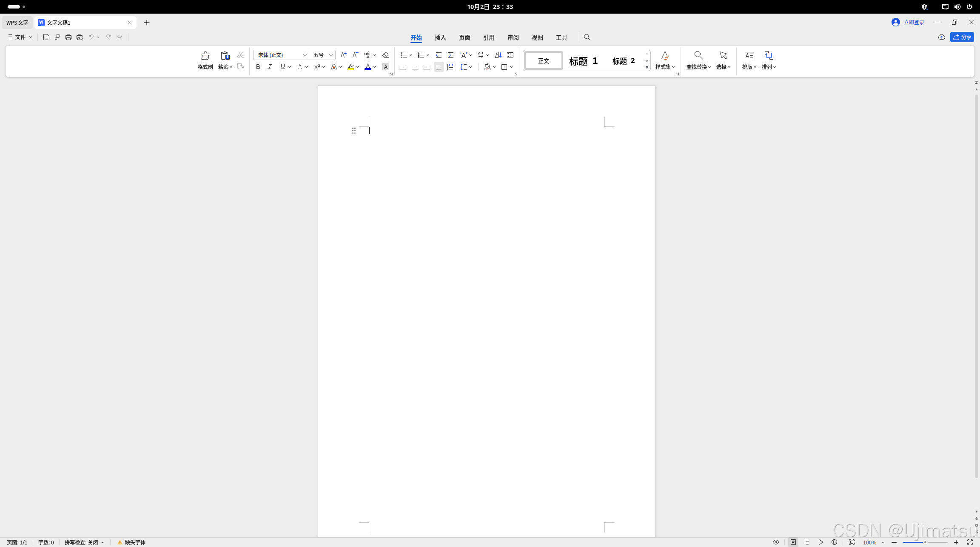
Task: Apply the 标题 1 heading style
Action: coord(583,61)
